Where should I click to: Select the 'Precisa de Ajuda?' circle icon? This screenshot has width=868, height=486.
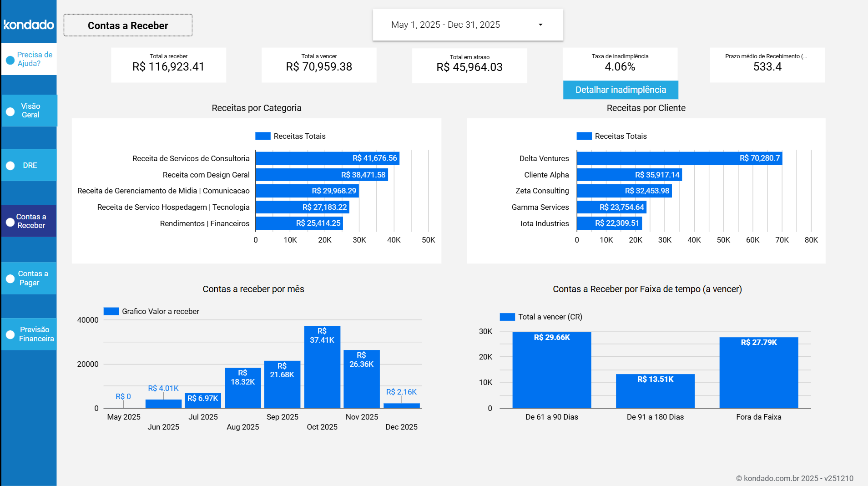[9, 59]
